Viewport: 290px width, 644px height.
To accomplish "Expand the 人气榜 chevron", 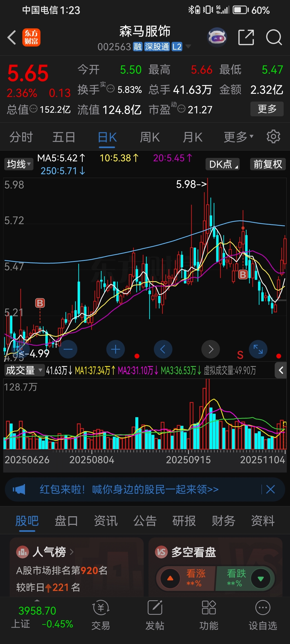I will tap(71, 552).
